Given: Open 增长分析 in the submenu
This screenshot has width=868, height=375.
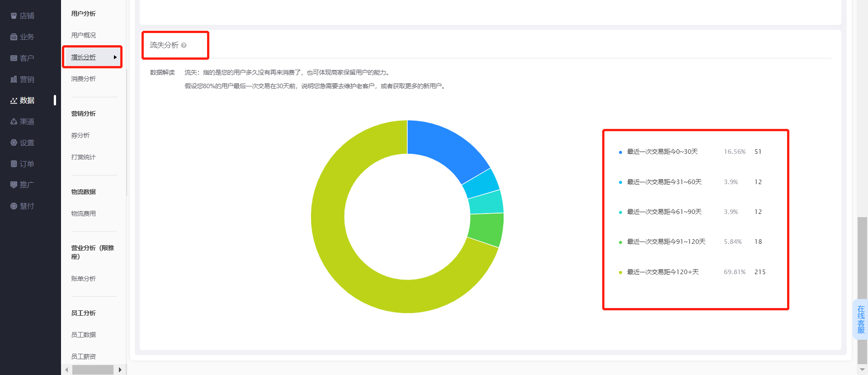Looking at the screenshot, I should [x=84, y=57].
